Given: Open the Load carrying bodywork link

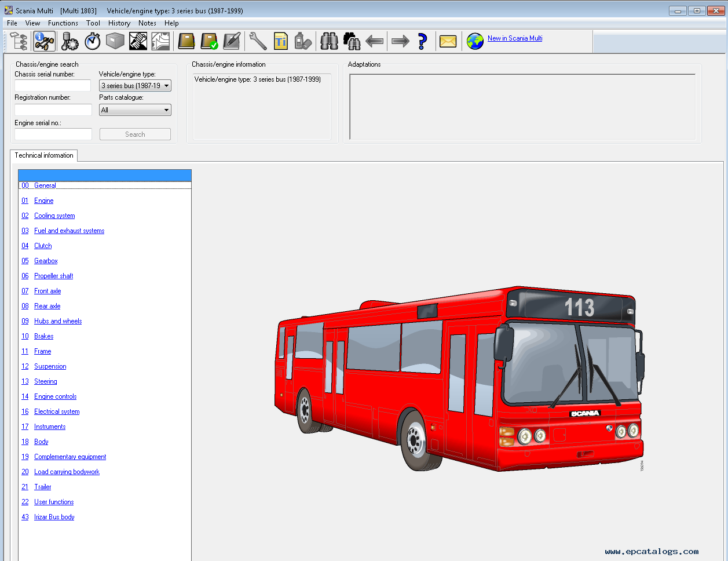Looking at the screenshot, I should pos(67,472).
